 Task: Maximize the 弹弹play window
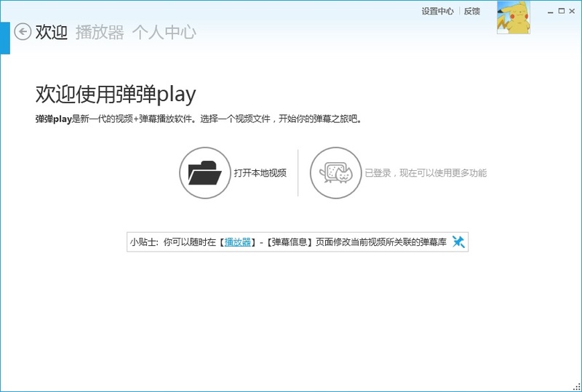(x=562, y=11)
